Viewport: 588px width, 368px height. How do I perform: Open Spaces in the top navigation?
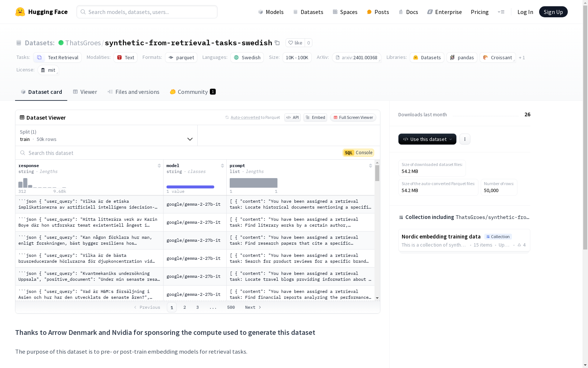345,12
